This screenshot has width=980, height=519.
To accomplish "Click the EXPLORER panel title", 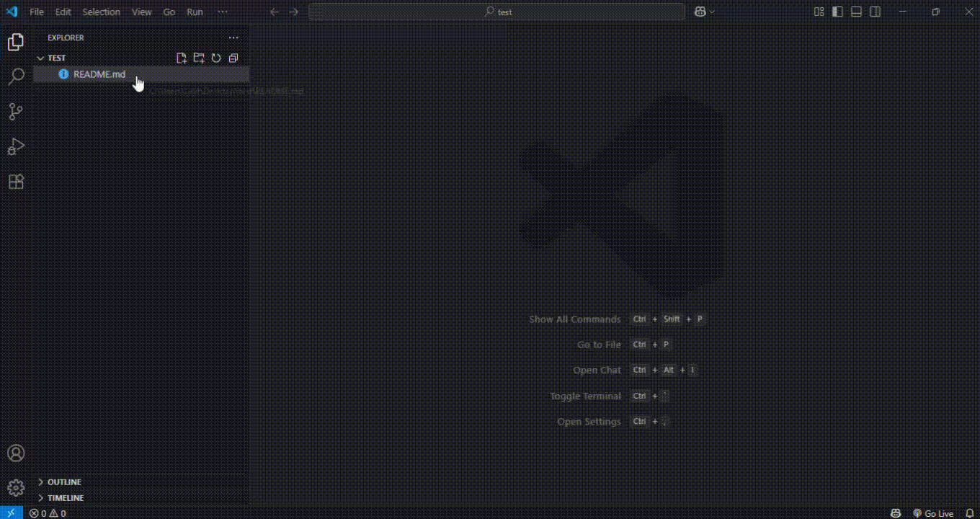I will pos(66,37).
